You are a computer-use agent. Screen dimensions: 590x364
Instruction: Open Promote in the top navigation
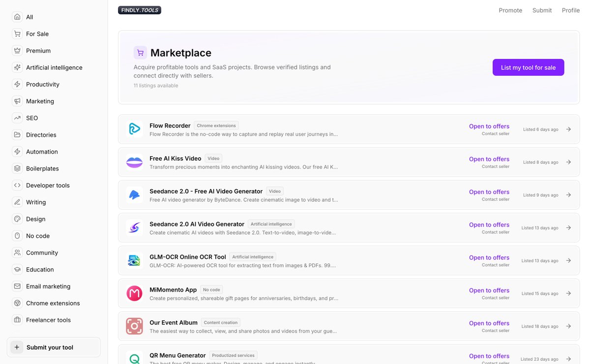pyautogui.click(x=510, y=10)
